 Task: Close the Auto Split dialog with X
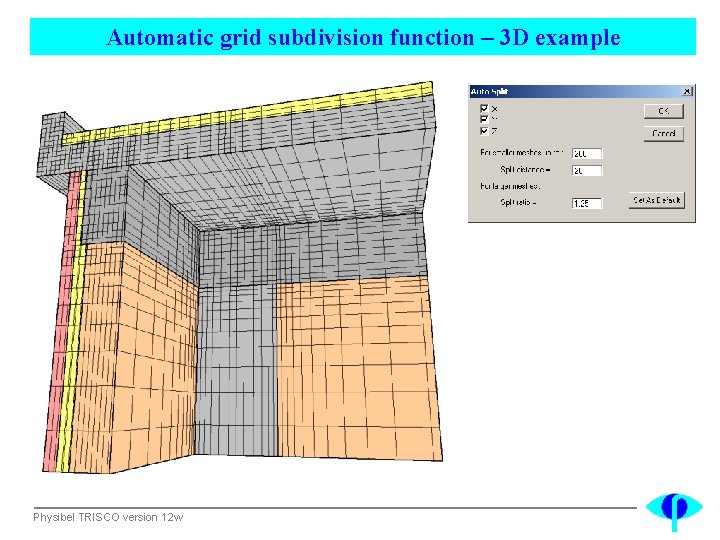point(687,91)
